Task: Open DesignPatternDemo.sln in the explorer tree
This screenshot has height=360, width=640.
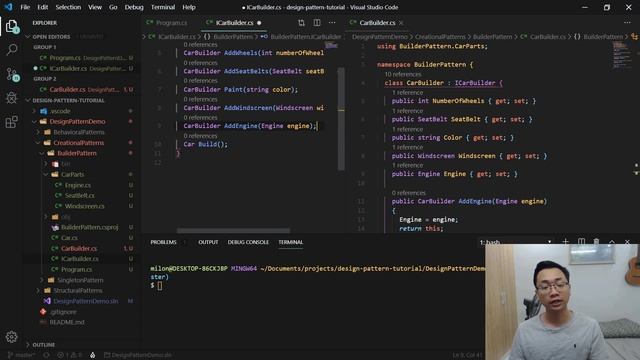Action: tap(86, 301)
